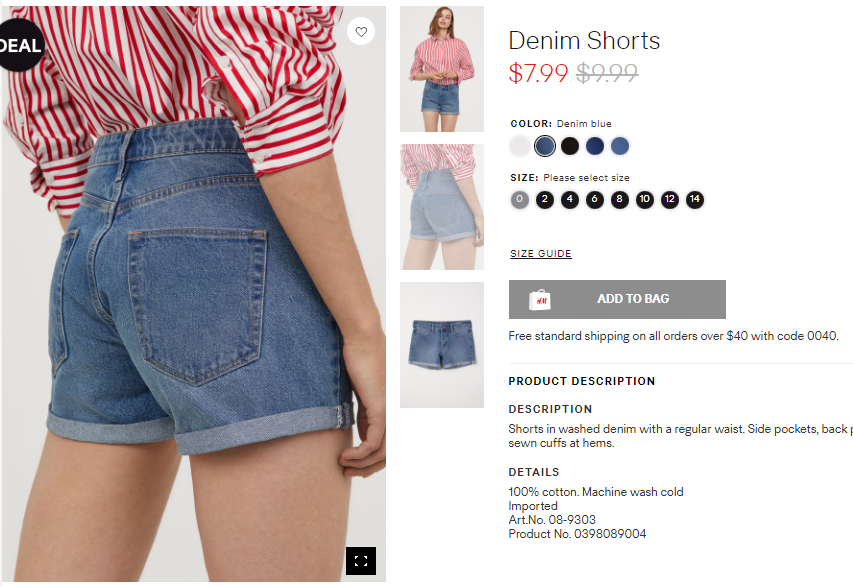View thumbnail of model in striped shirt
Viewport: 853px width, 587px height.
(x=442, y=69)
